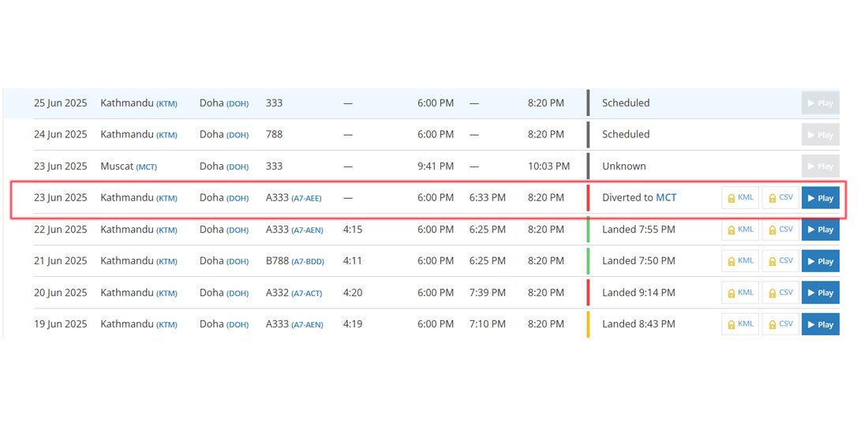Open KTM airport link in 20 Jun row
868x426 pixels.
[x=166, y=293]
